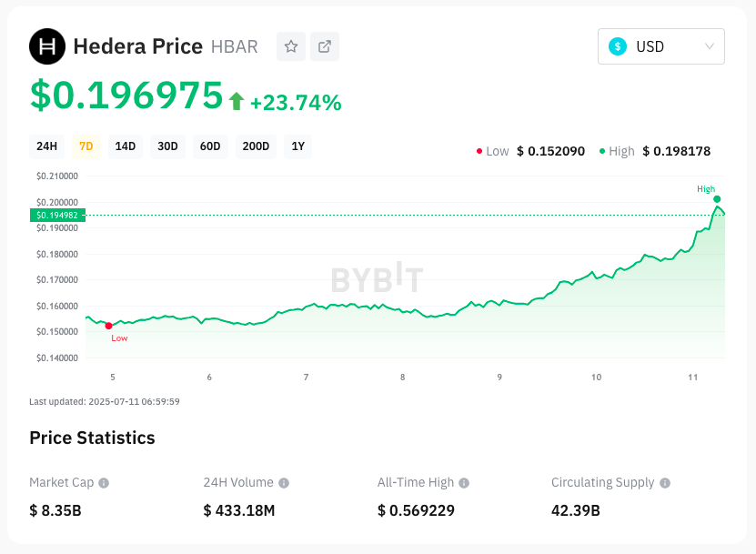Click the High point marker on chart
The height and width of the screenshot is (554, 756).
[717, 198]
